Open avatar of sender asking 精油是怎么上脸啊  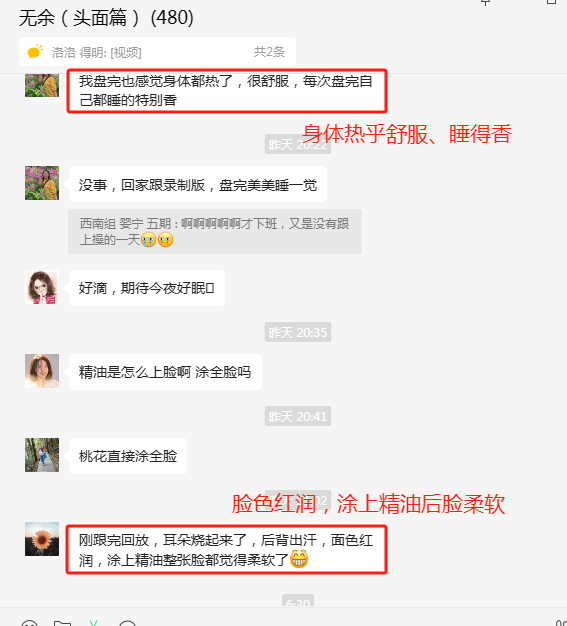(x=42, y=371)
